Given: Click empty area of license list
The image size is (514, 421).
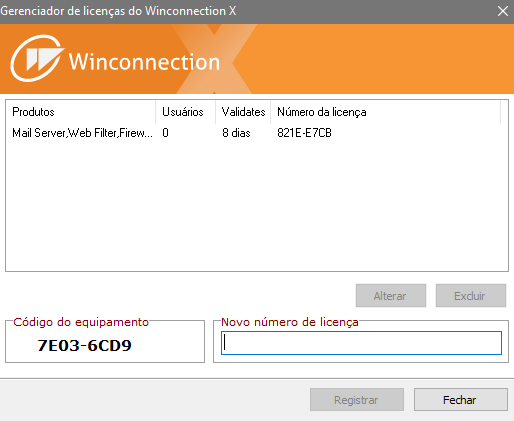Looking at the screenshot, I should 257,207.
